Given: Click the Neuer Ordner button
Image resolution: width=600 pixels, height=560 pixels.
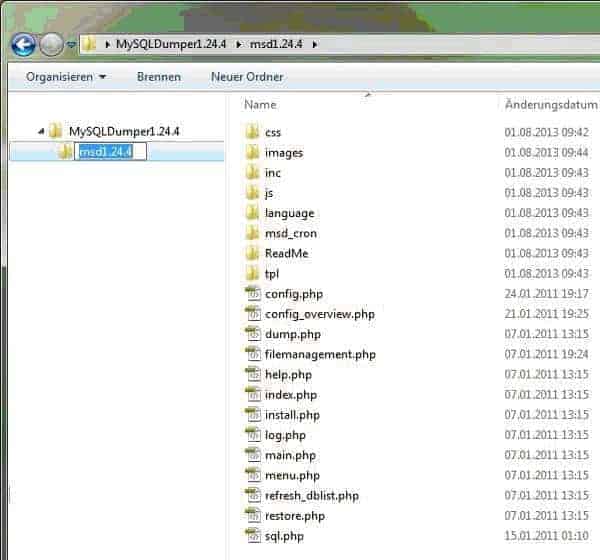Looking at the screenshot, I should tap(247, 77).
